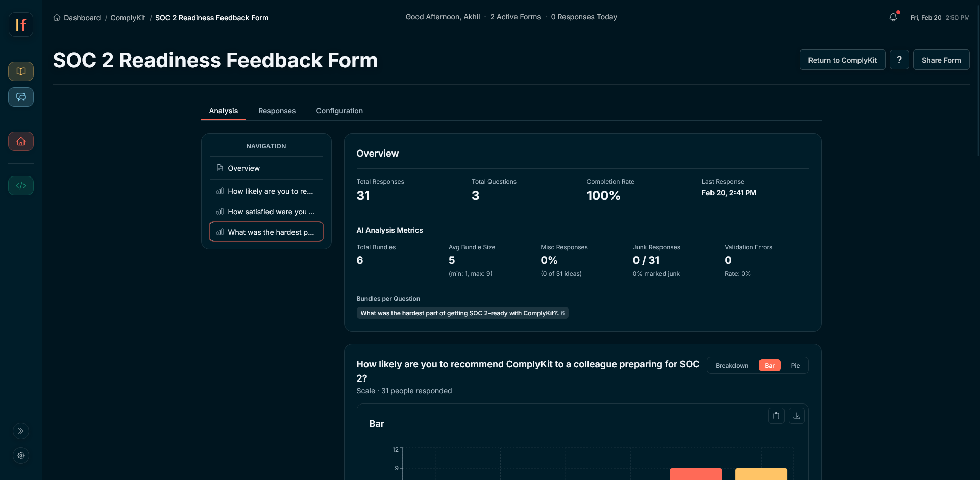
Task: Switch chart view to Pie
Action: click(x=795, y=365)
